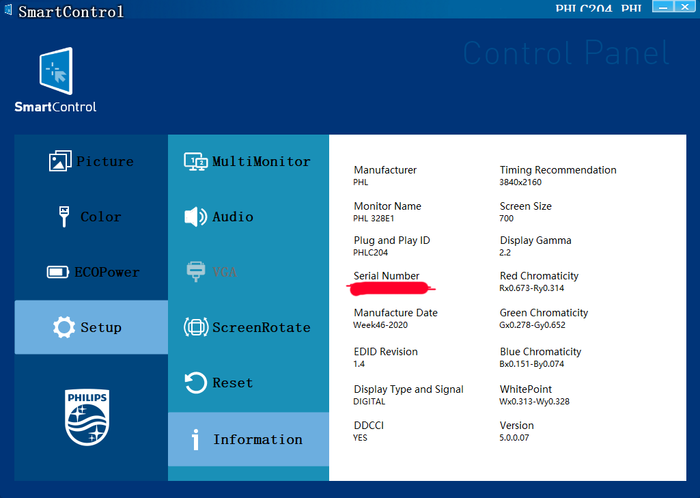This screenshot has width=700, height=498.
Task: Click the ECOPower battery icon
Action: (58, 272)
